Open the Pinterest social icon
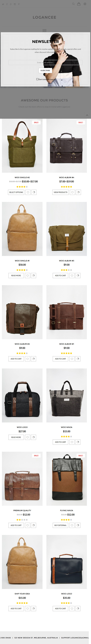Screen dimensions: 91x644 point(19,4)
